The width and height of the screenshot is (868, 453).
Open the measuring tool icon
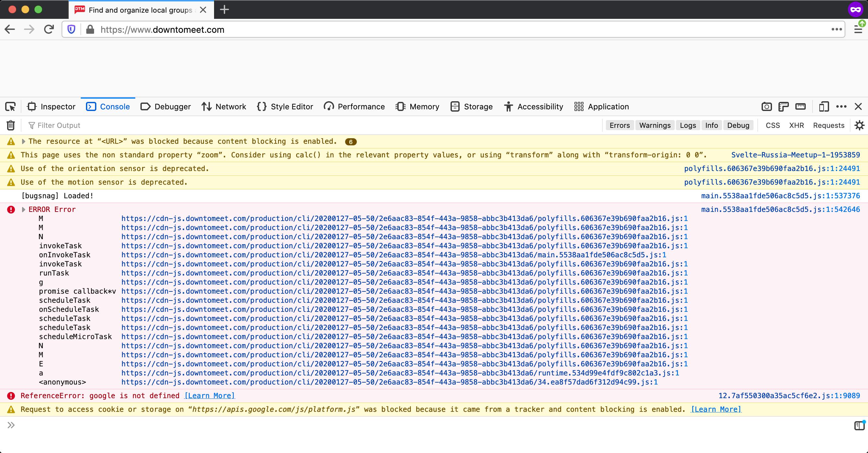click(x=800, y=106)
